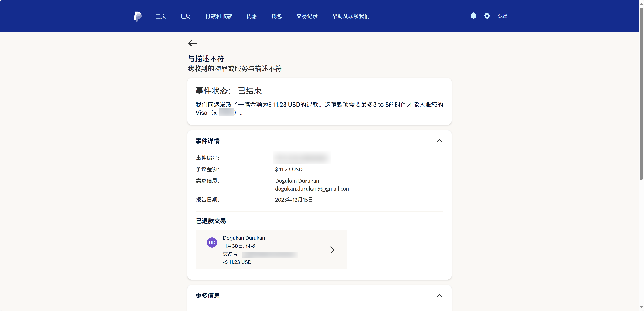Click the vertical scrollbar thumb
Image resolution: width=644 pixels, height=311 pixels.
point(641,94)
